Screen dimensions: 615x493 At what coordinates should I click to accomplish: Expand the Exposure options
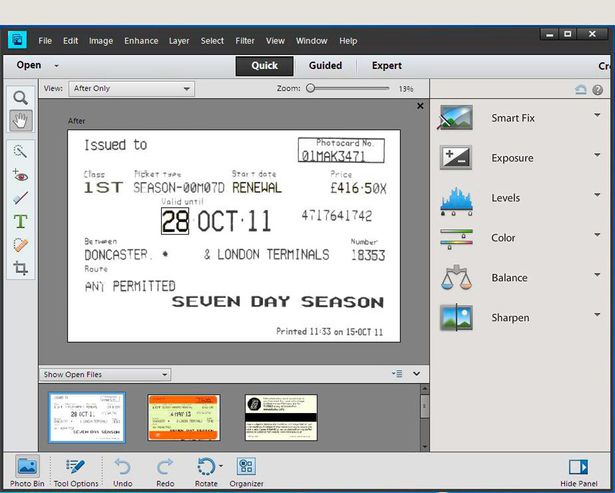[597, 155]
